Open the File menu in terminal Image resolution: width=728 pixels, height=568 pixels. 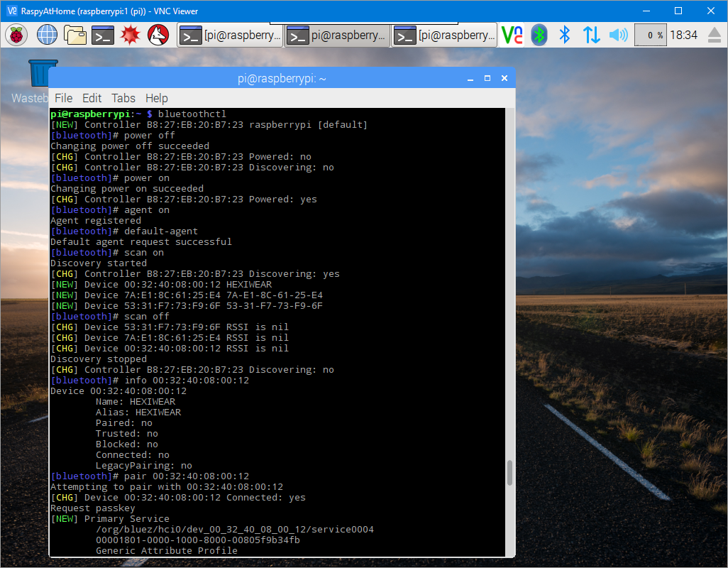63,98
